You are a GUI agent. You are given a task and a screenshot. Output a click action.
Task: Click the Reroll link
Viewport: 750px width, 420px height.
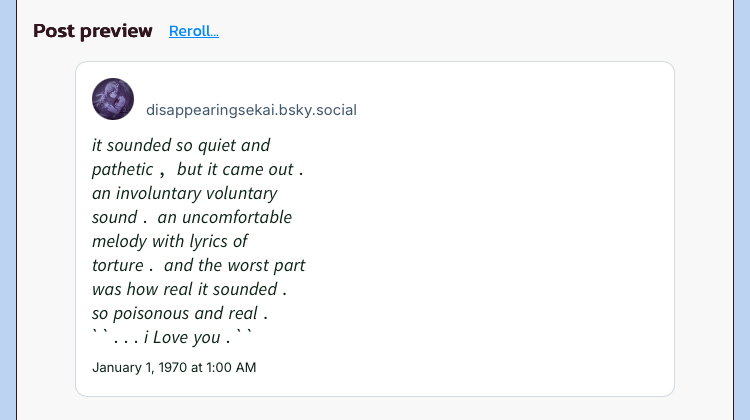193,31
